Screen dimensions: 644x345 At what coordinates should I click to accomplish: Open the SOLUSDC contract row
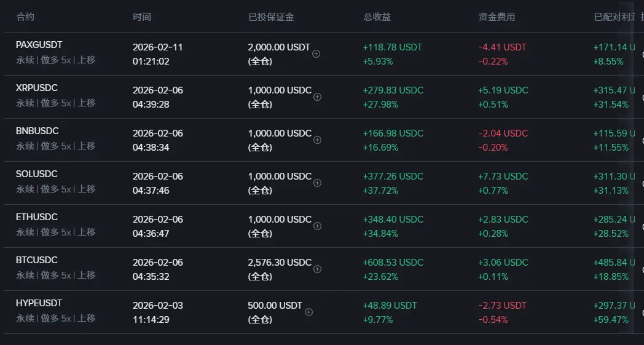coord(36,174)
